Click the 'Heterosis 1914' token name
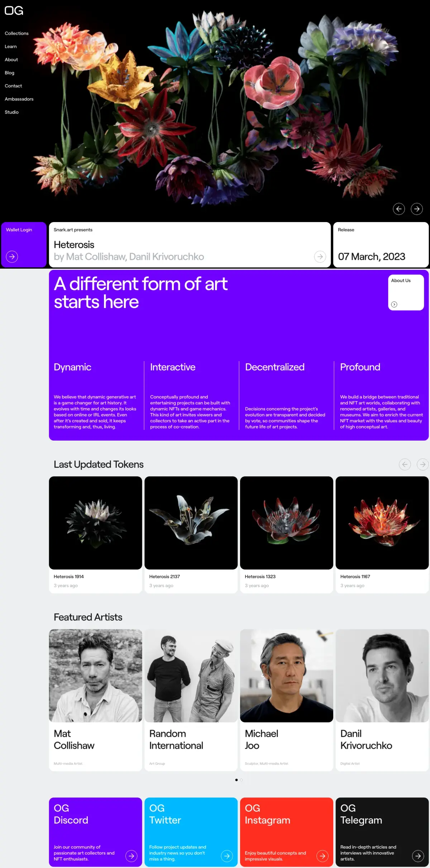The width and height of the screenshot is (430, 868). point(69,576)
